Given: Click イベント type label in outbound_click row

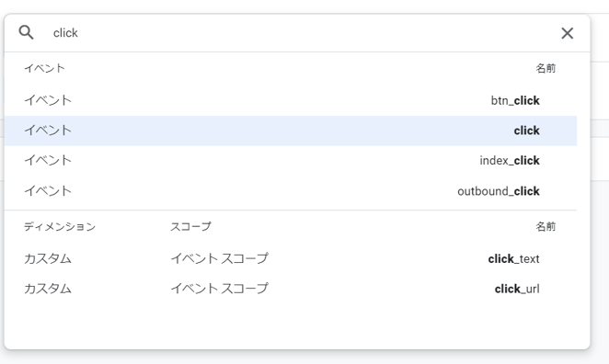Looking at the screenshot, I should [48, 191].
